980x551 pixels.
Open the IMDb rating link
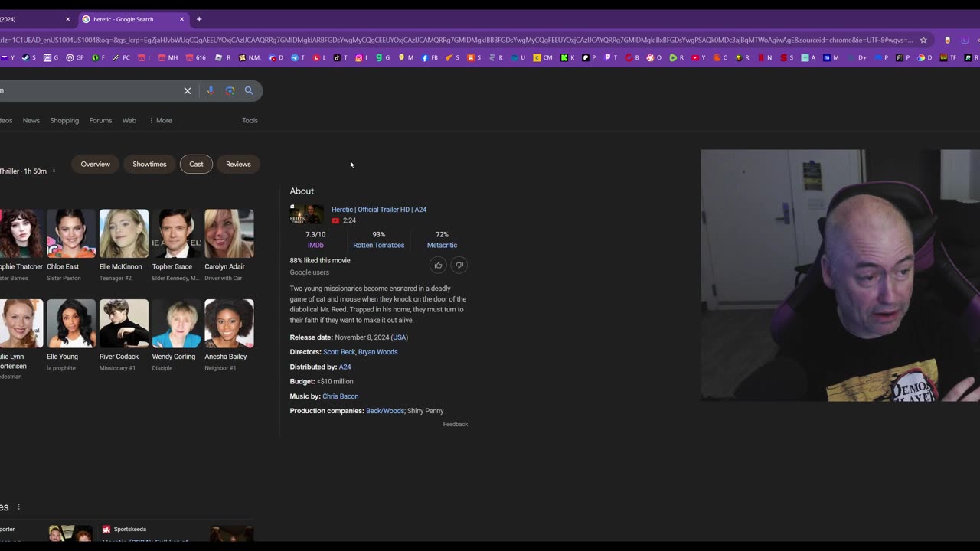click(315, 245)
